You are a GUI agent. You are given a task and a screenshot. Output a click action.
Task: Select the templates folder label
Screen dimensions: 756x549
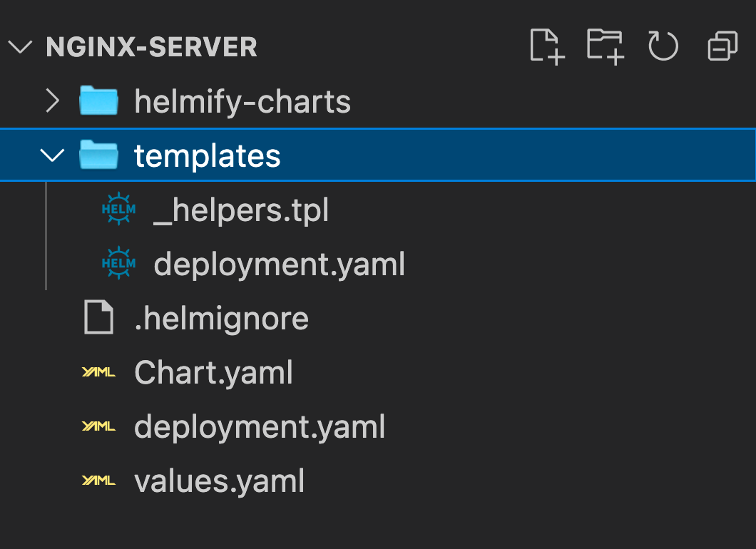coord(208,155)
